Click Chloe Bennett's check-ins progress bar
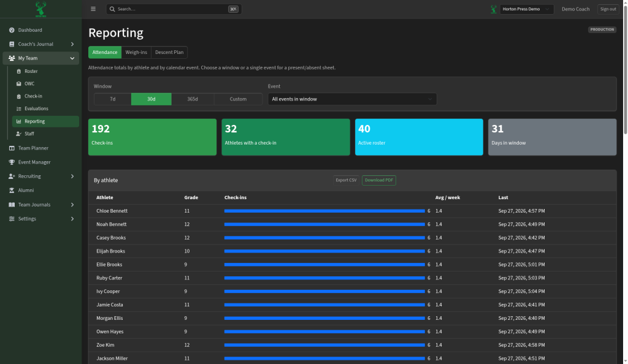The height and width of the screenshot is (364, 628). pyautogui.click(x=324, y=211)
